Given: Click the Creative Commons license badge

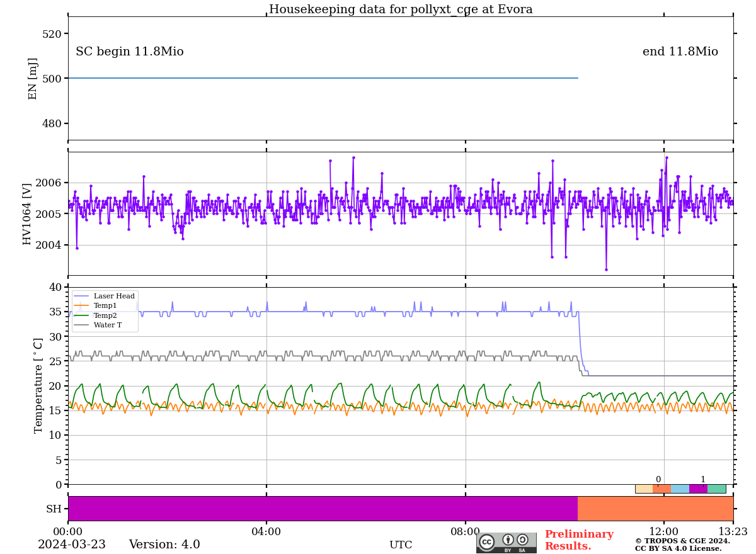Looking at the screenshot, I should [507, 543].
